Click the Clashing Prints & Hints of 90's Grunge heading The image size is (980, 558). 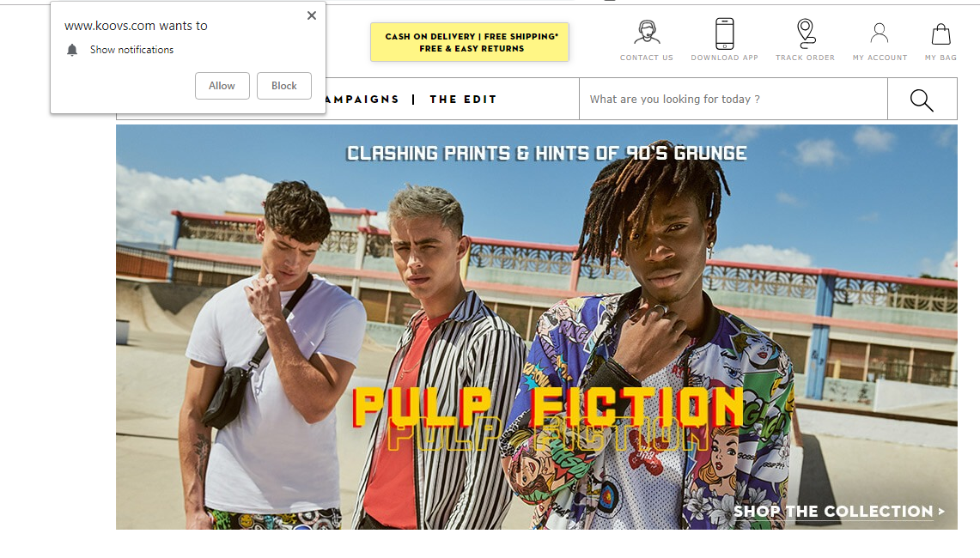[546, 154]
